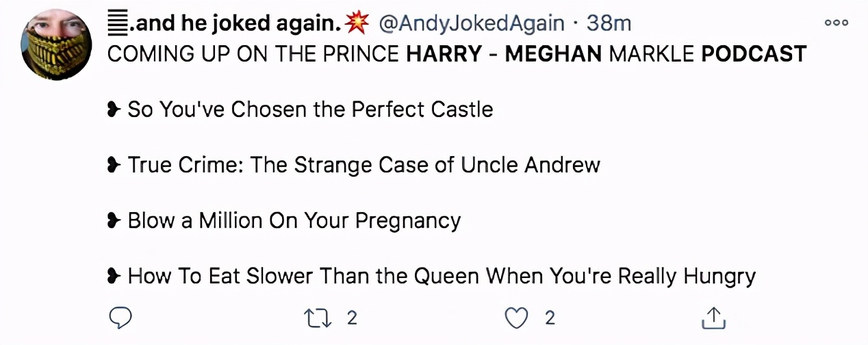Click the like count of 2

(x=549, y=318)
